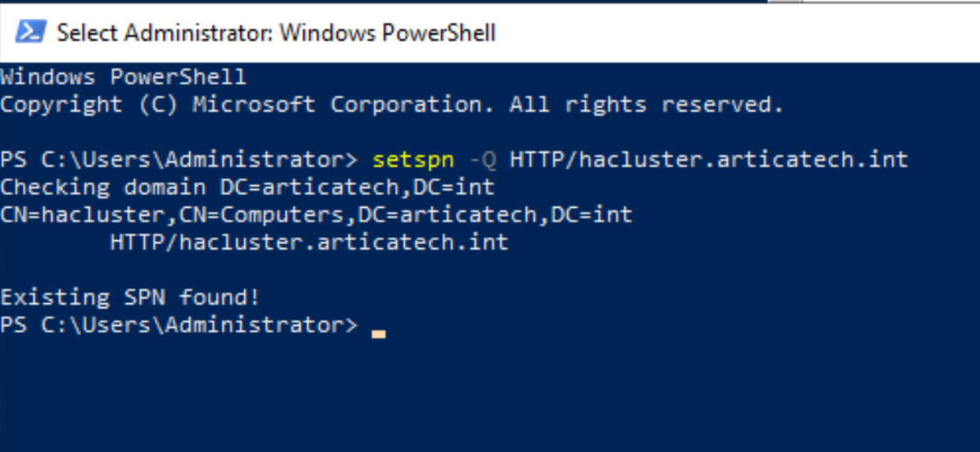Click the yellow setspn command word

pos(413,160)
